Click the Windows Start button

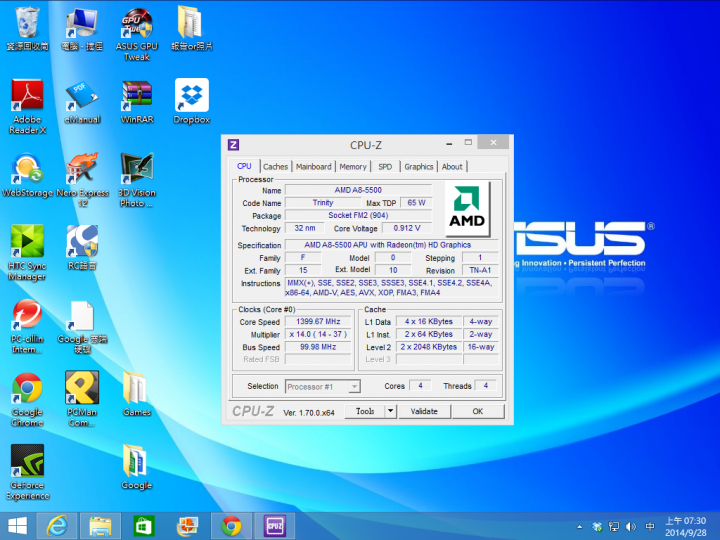coord(17,526)
